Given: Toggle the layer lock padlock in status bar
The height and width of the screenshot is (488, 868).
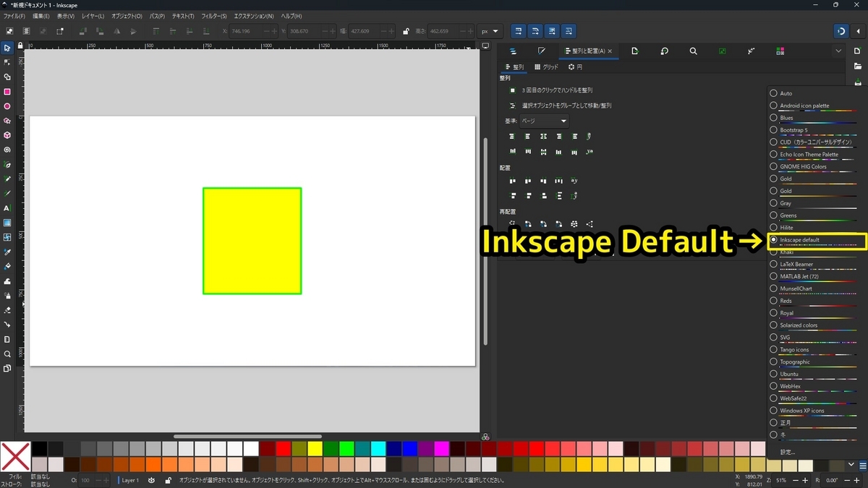Looking at the screenshot, I should coord(169,479).
